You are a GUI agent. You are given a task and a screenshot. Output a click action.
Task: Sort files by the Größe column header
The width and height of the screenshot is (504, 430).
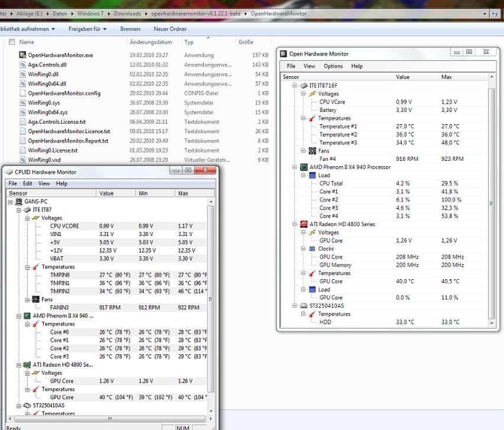[x=246, y=42]
